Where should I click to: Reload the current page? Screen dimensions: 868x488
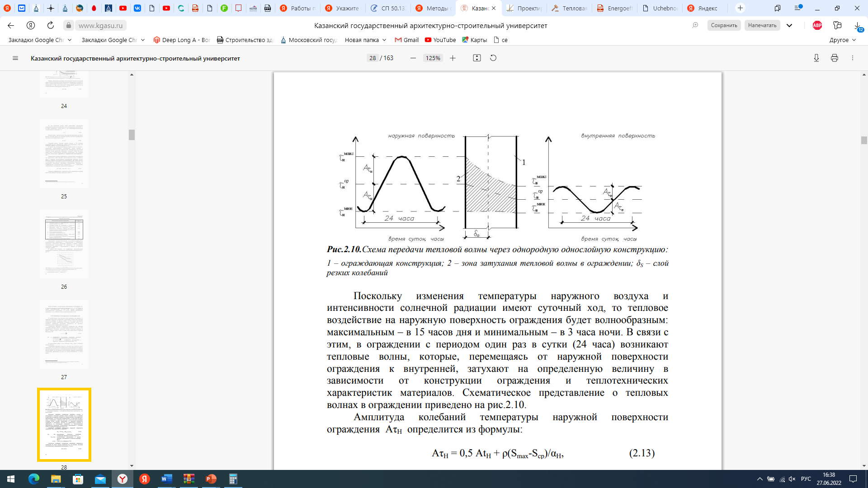tap(51, 25)
